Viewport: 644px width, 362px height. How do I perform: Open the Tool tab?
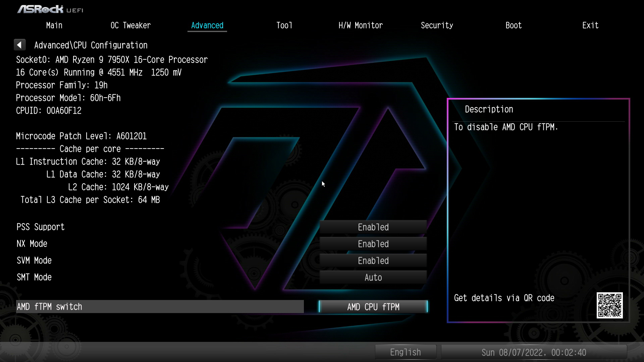tap(284, 25)
